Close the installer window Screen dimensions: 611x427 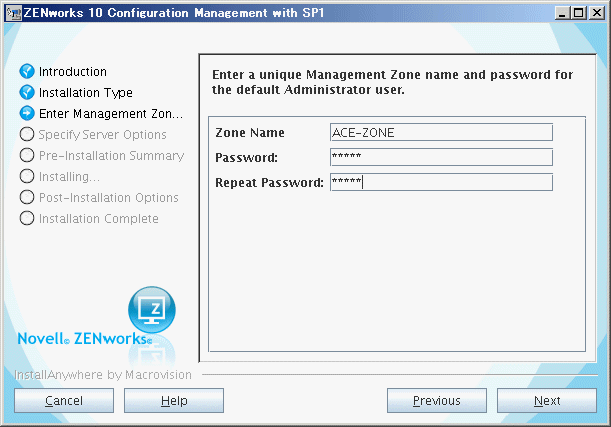click(597, 13)
